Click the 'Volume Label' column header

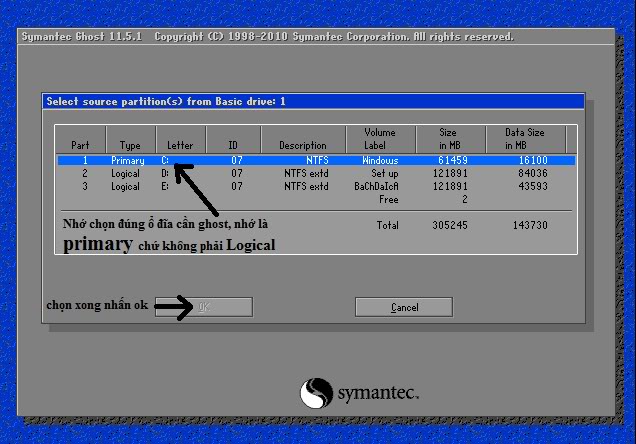point(380,139)
